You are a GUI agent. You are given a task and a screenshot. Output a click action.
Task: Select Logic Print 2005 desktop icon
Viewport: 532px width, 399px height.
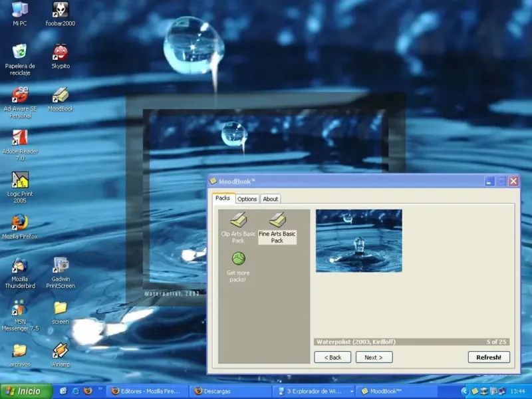(x=20, y=188)
